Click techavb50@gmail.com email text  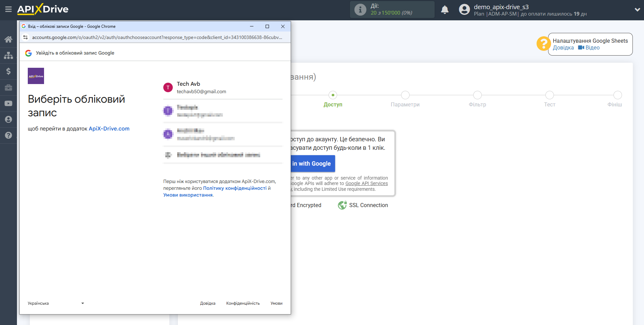(201, 92)
